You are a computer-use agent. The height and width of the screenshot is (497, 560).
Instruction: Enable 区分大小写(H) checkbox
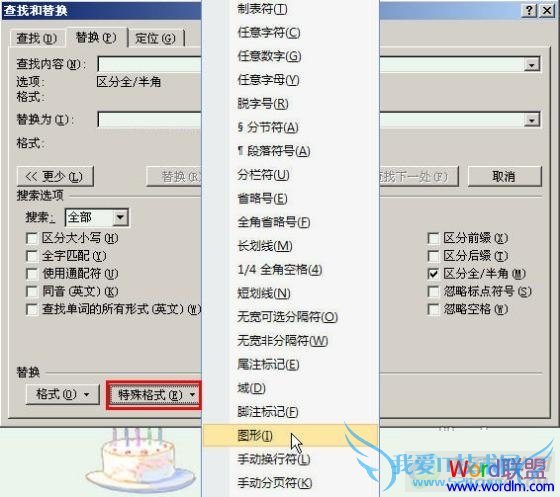32,238
